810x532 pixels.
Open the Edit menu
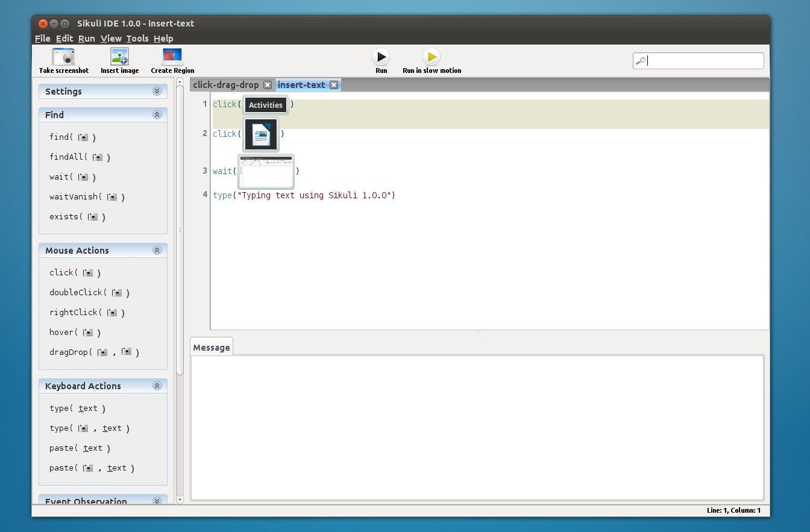[x=64, y=39]
